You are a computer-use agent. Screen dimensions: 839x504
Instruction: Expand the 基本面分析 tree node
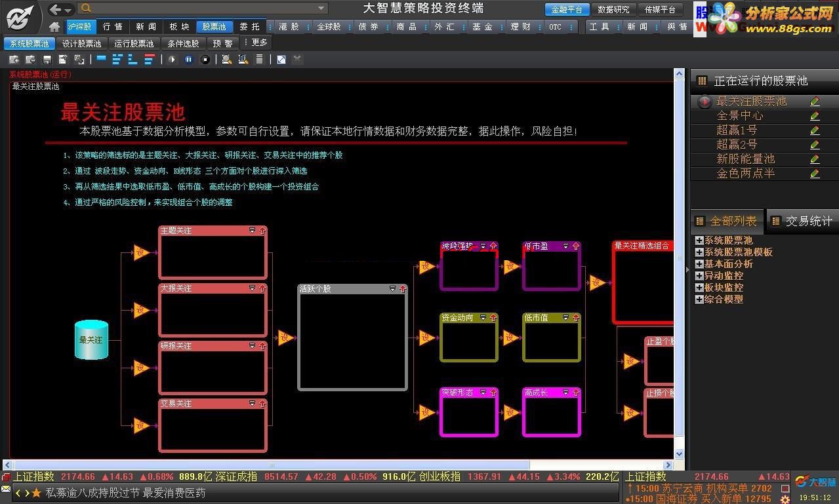[699, 264]
